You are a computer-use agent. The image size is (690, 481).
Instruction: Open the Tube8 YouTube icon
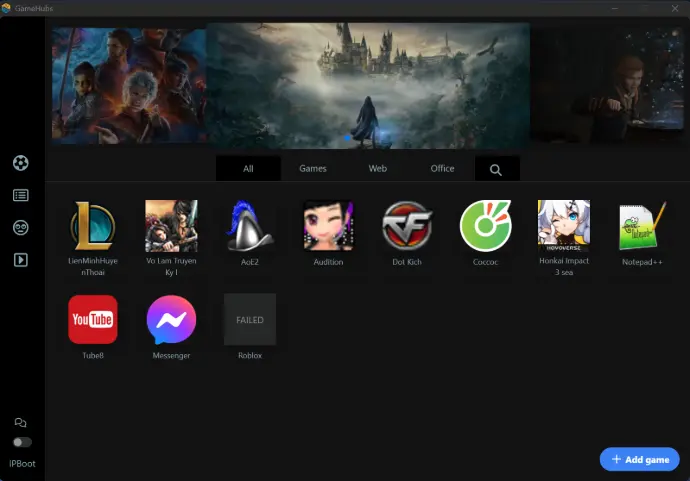pyautogui.click(x=93, y=319)
